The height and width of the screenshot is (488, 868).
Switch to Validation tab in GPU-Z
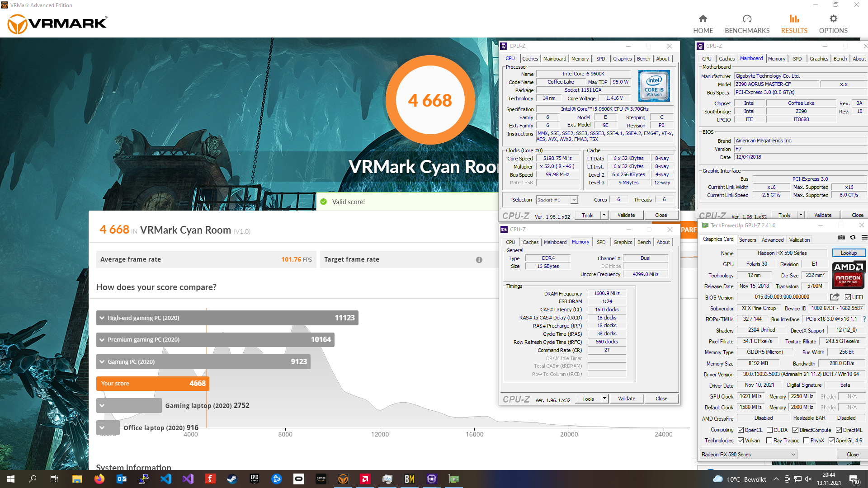click(x=799, y=240)
